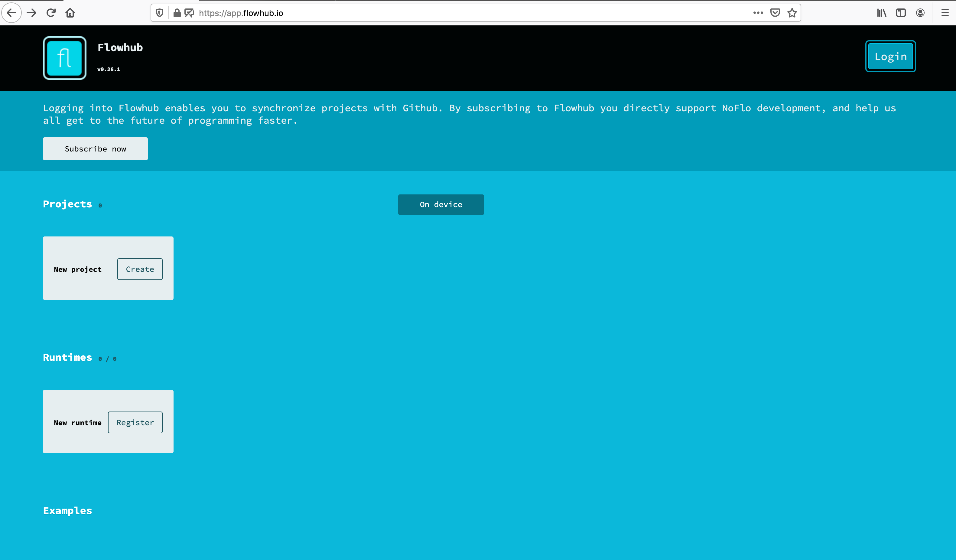Toggle the browser sidebar icon
Screen dimensions: 956x560
(901, 13)
